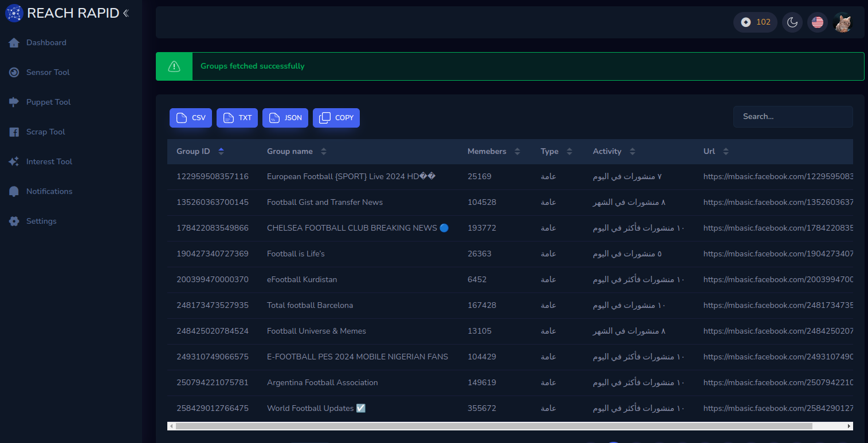This screenshot has width=868, height=443.
Task: Open the user avatar profile menu
Action: [843, 22]
